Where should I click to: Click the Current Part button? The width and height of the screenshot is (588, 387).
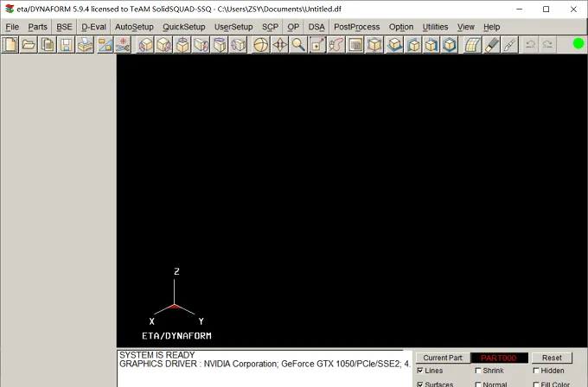443,358
